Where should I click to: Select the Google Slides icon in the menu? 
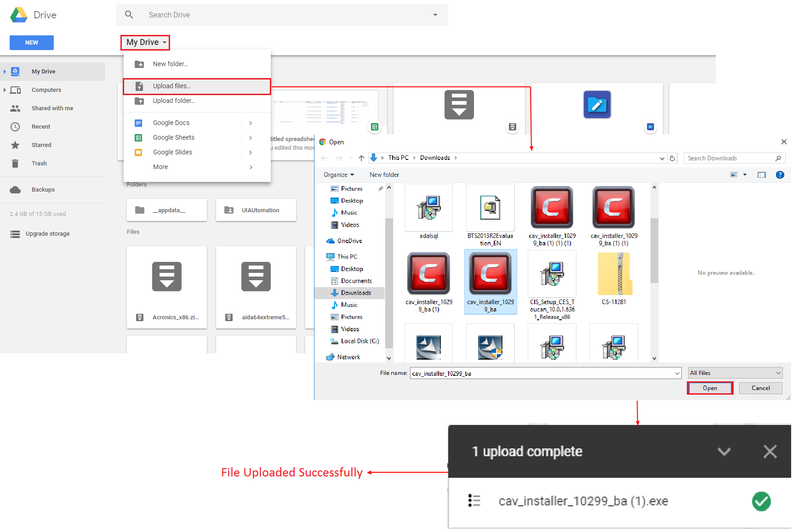point(138,152)
